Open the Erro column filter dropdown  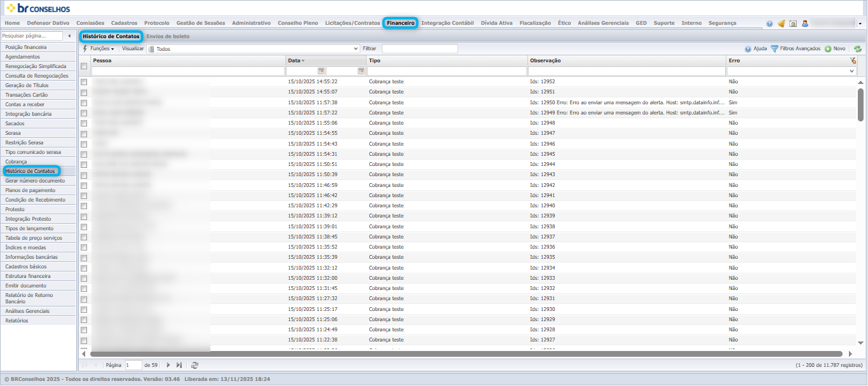(851, 71)
